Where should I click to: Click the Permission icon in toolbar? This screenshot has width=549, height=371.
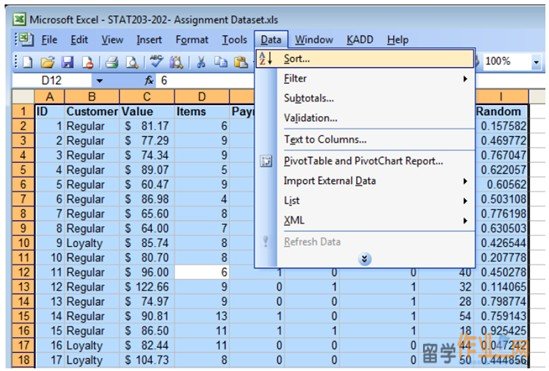88,62
